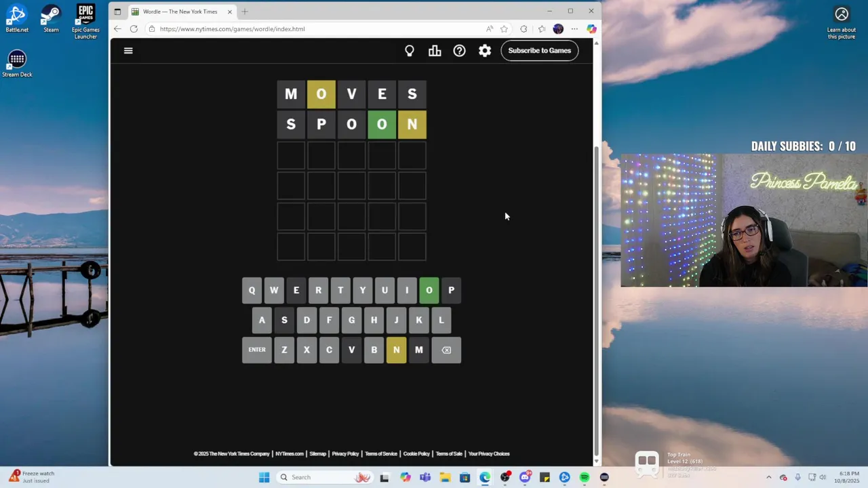Tap the green O key on keyboard
The image size is (868, 488).
pos(429,290)
